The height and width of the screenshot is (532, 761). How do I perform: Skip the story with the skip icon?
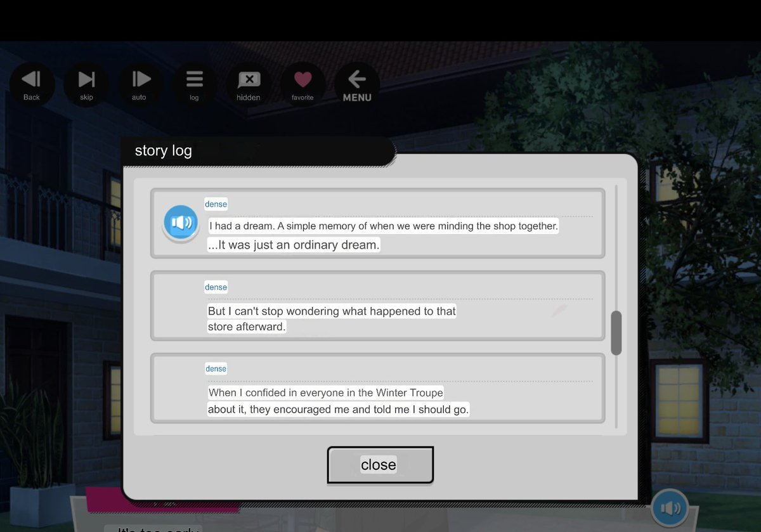coord(86,84)
